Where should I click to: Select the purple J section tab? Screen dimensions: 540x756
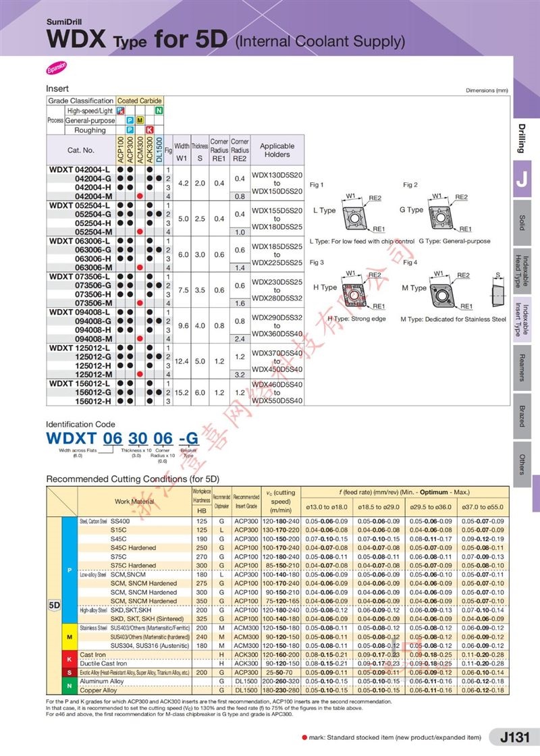click(522, 179)
